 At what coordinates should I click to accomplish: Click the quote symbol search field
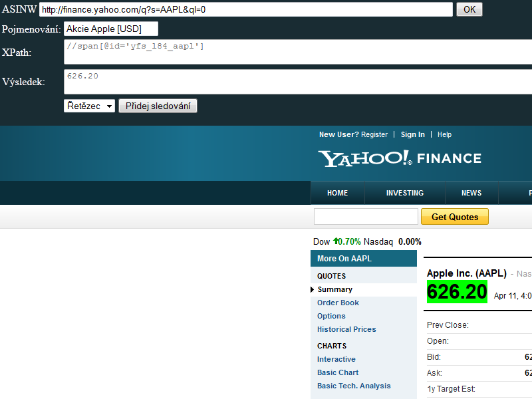point(366,217)
